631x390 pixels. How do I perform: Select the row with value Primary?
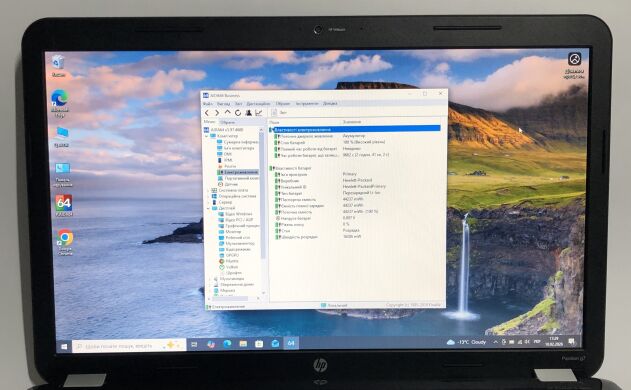(x=316, y=175)
